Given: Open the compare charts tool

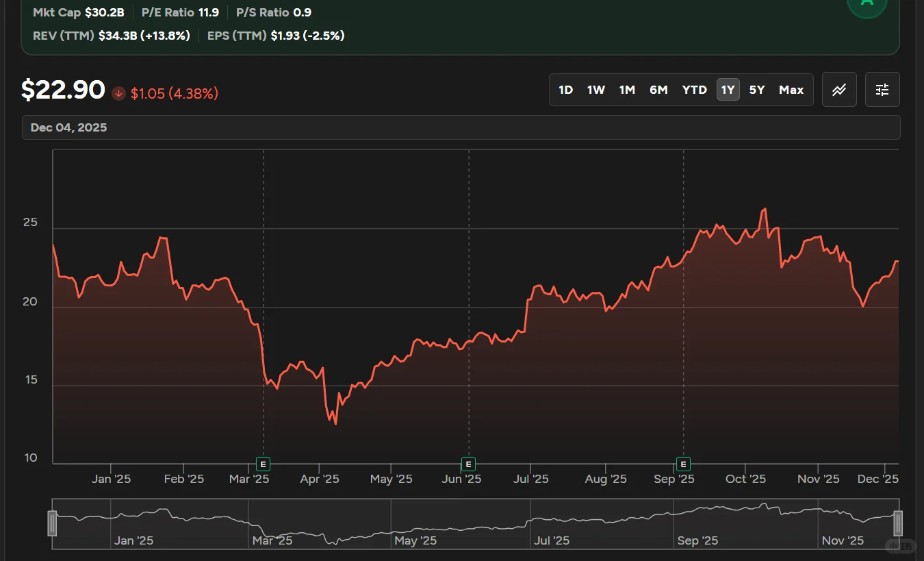Looking at the screenshot, I should (839, 89).
